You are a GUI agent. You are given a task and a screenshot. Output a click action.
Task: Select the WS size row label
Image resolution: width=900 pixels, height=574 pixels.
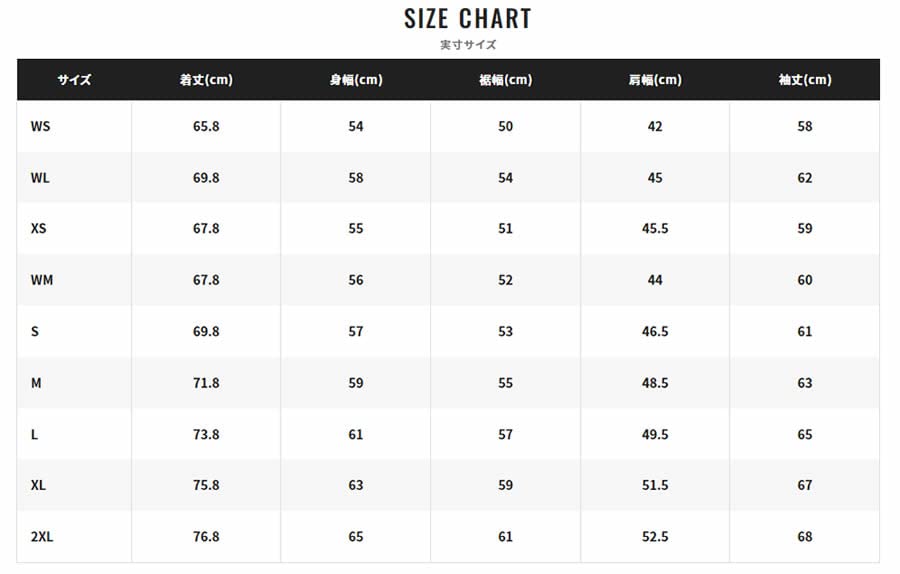click(x=40, y=127)
